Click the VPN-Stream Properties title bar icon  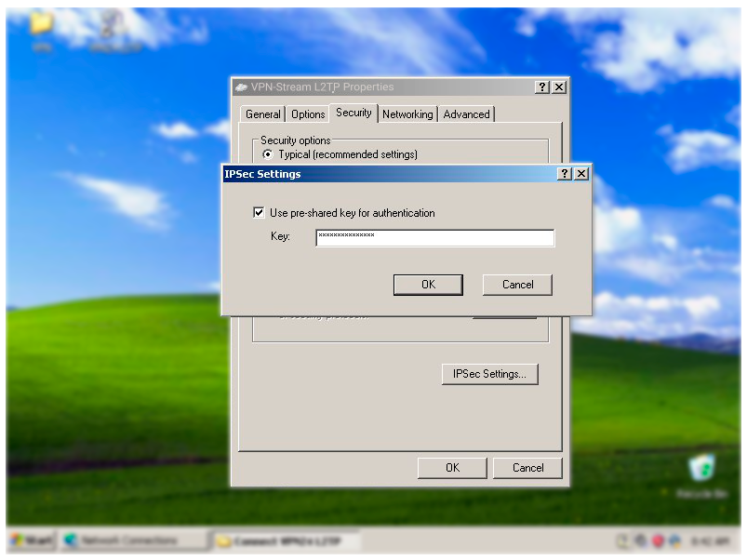pyautogui.click(x=241, y=87)
